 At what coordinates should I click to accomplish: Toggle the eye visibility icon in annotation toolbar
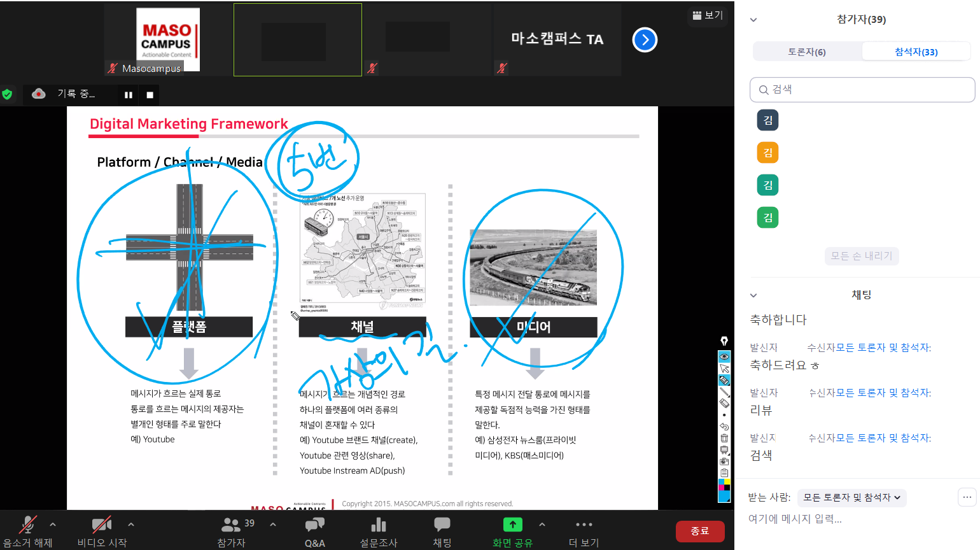point(724,356)
